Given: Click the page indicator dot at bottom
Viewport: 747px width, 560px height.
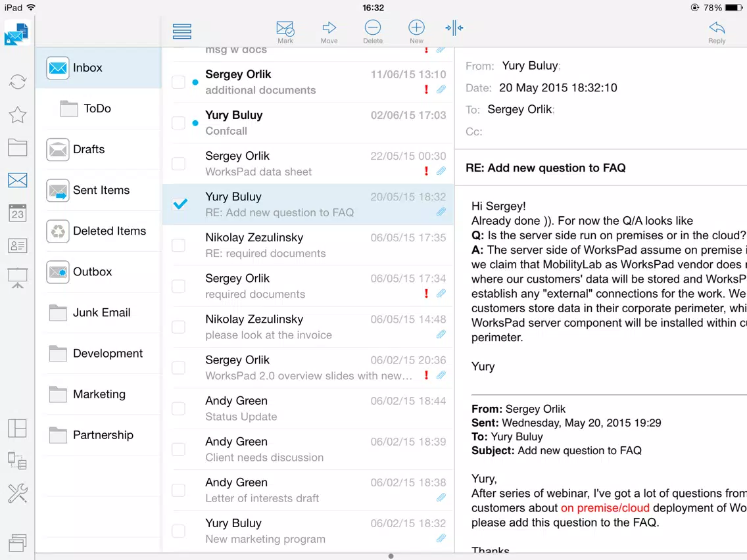Looking at the screenshot, I should point(391,556).
